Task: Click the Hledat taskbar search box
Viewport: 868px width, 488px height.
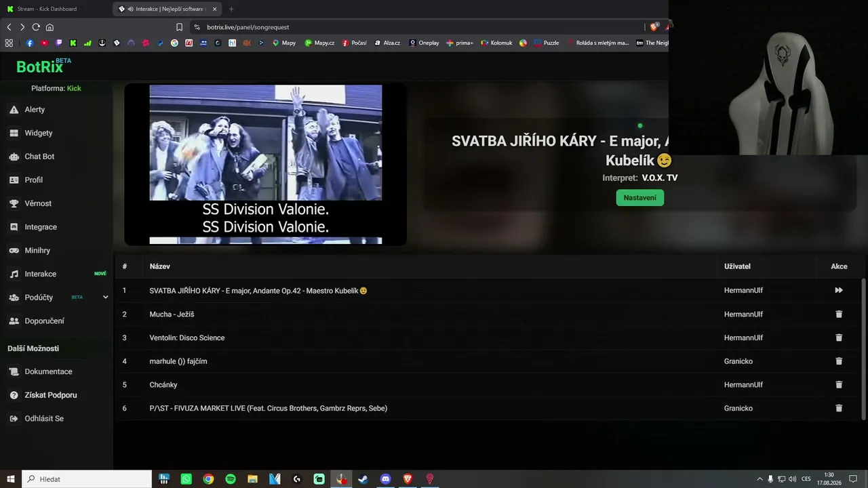Action: click(x=87, y=479)
